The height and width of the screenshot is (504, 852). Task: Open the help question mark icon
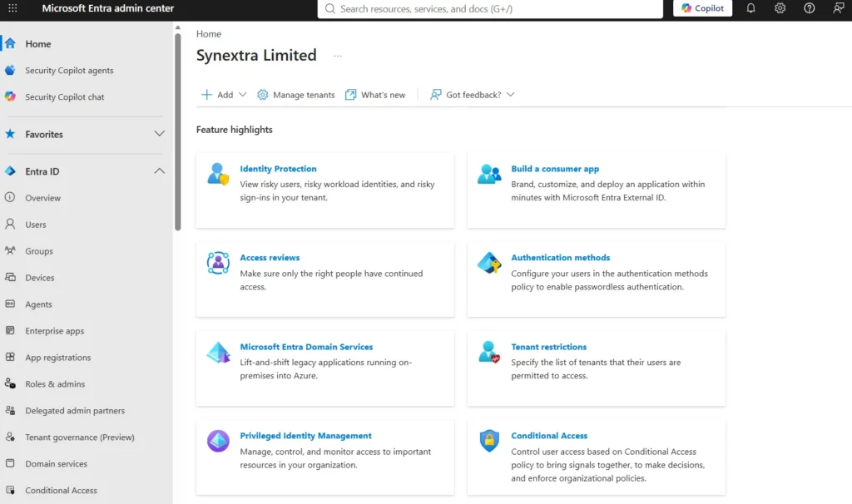(x=809, y=8)
